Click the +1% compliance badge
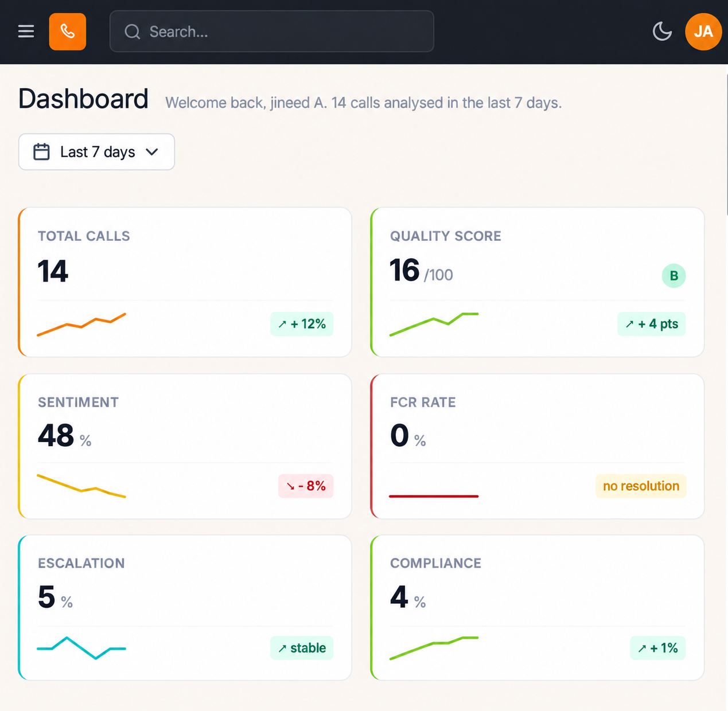 [657, 648]
